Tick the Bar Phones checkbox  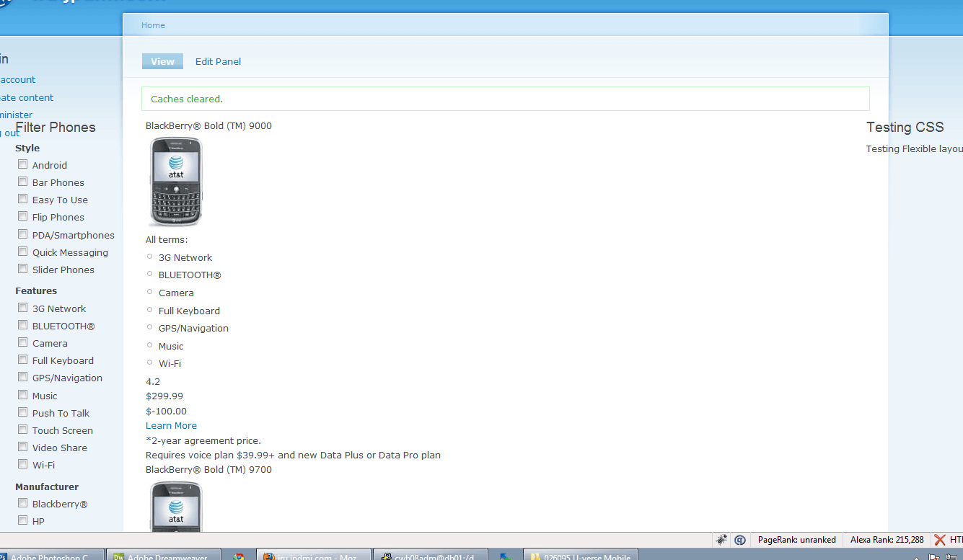[x=23, y=182]
